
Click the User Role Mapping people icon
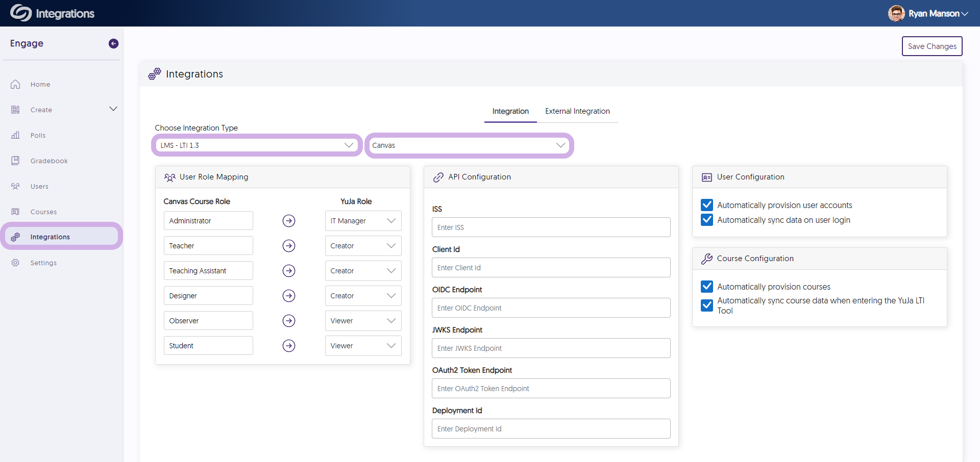[170, 177]
